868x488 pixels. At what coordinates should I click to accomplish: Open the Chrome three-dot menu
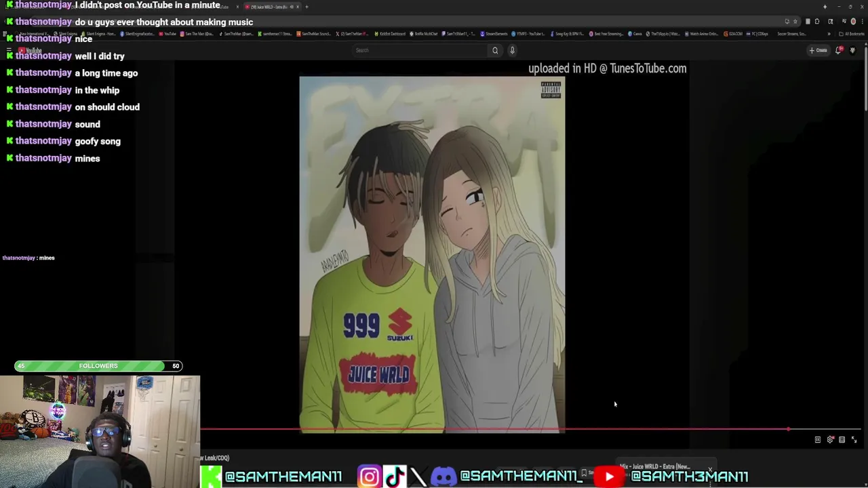[862, 22]
